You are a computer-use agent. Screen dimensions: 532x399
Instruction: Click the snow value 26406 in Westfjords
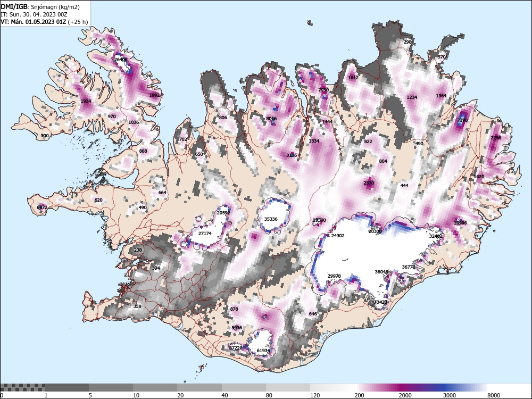tap(121, 60)
